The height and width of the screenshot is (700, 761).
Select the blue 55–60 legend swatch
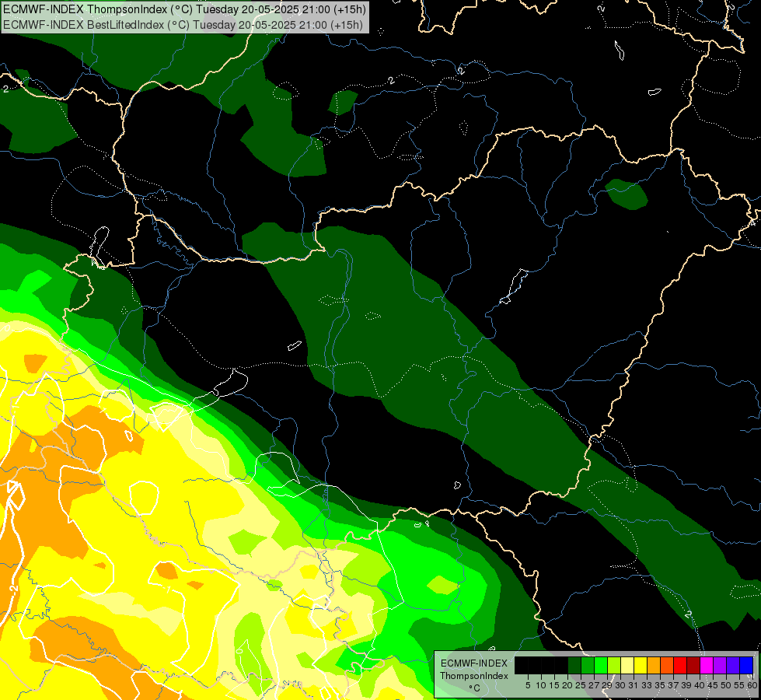click(x=746, y=665)
